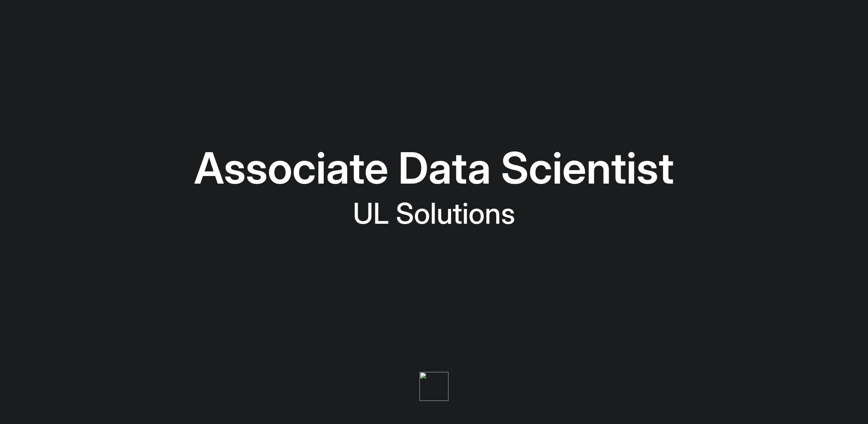This screenshot has width=868, height=424.
Task: Click the word "UL" in the subtitle
Action: (371, 214)
